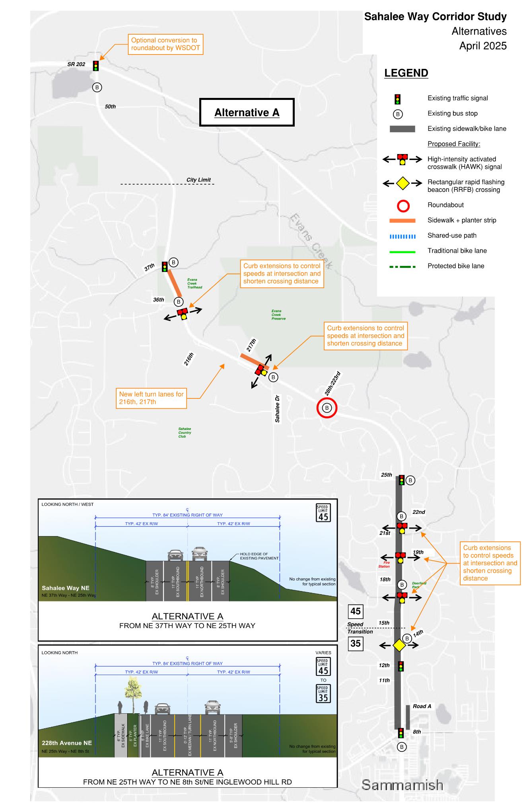Click the bus stop marker below SR 202
The width and height of the screenshot is (525, 812).
coord(97,87)
